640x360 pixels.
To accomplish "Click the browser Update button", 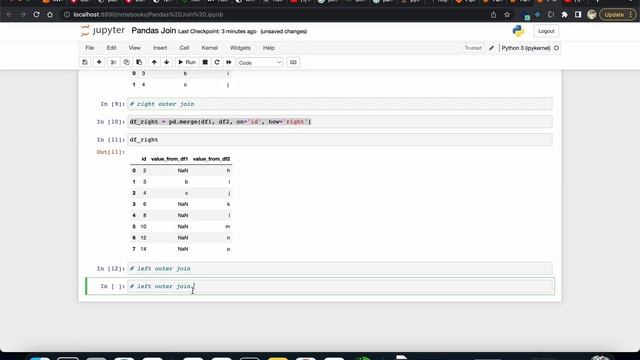I will (x=618, y=15).
